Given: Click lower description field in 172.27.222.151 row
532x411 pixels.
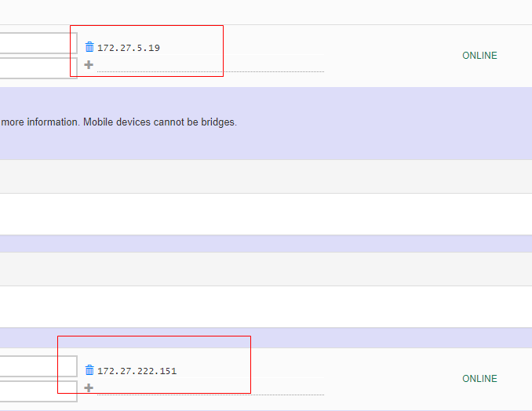Looking at the screenshot, I should coord(38,391).
